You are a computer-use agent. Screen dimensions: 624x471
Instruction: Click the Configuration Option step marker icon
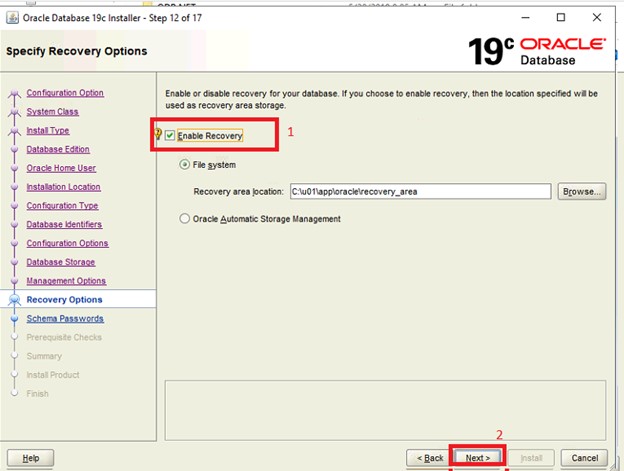(x=14, y=95)
